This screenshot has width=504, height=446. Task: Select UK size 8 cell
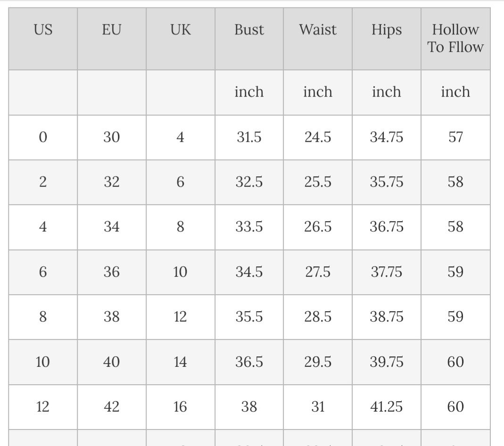tap(181, 227)
